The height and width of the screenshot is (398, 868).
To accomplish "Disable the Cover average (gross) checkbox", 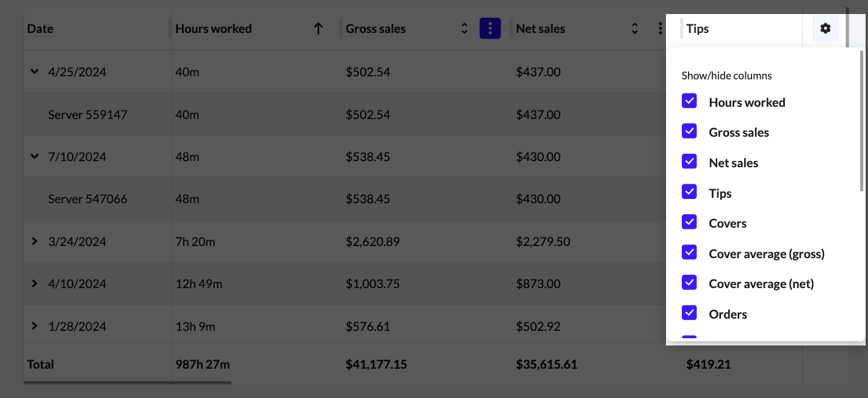I will tap(689, 252).
